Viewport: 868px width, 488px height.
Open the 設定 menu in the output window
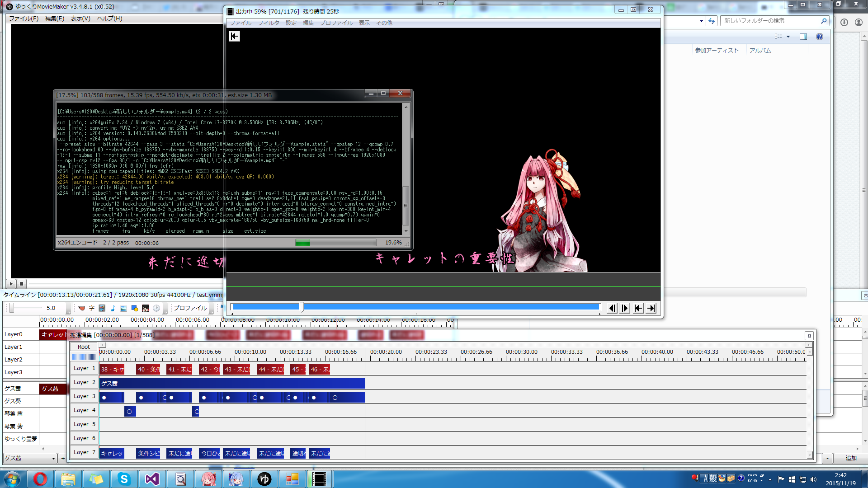pos(291,23)
